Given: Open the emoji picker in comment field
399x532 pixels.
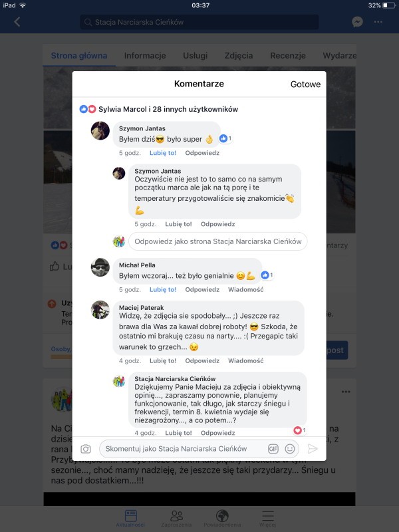Looking at the screenshot, I should 290,449.
